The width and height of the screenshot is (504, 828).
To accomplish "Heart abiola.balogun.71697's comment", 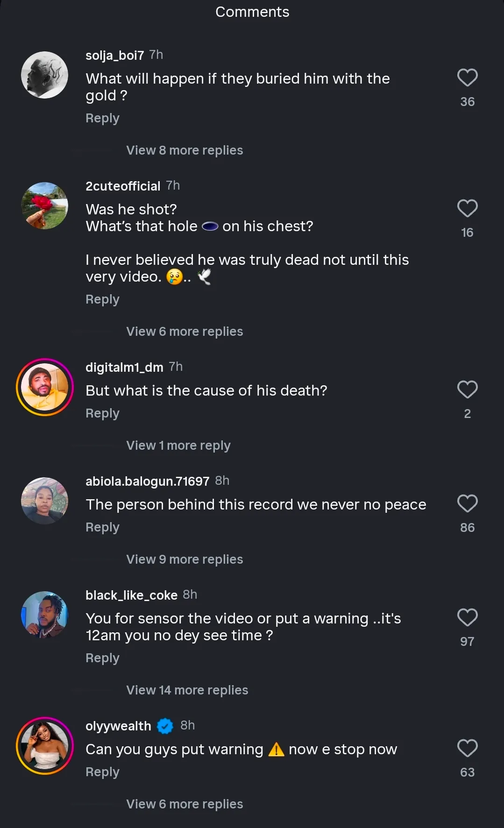I will click(467, 504).
